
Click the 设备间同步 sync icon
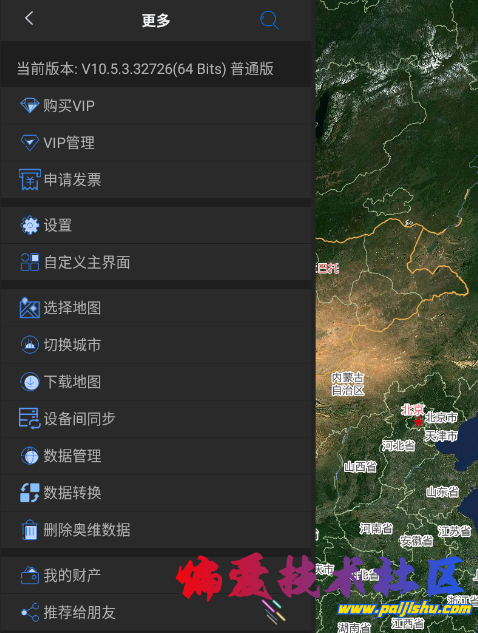pos(29,418)
